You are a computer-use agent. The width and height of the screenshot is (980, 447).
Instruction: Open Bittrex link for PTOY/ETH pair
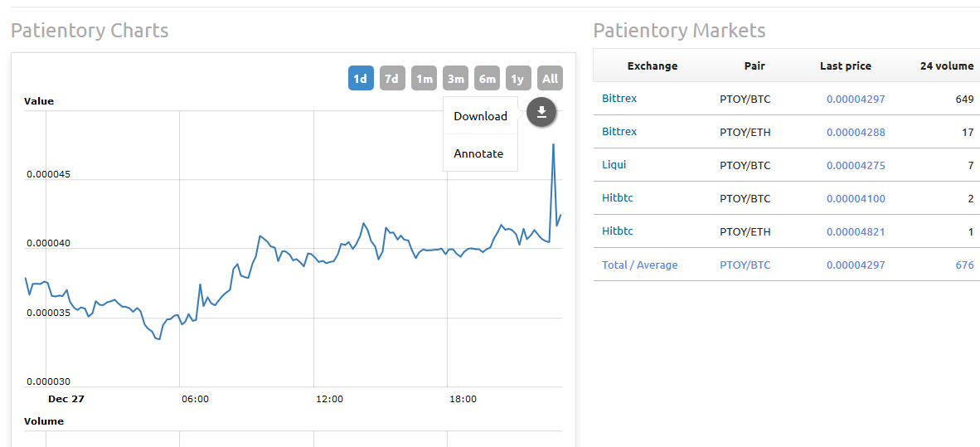[619, 132]
